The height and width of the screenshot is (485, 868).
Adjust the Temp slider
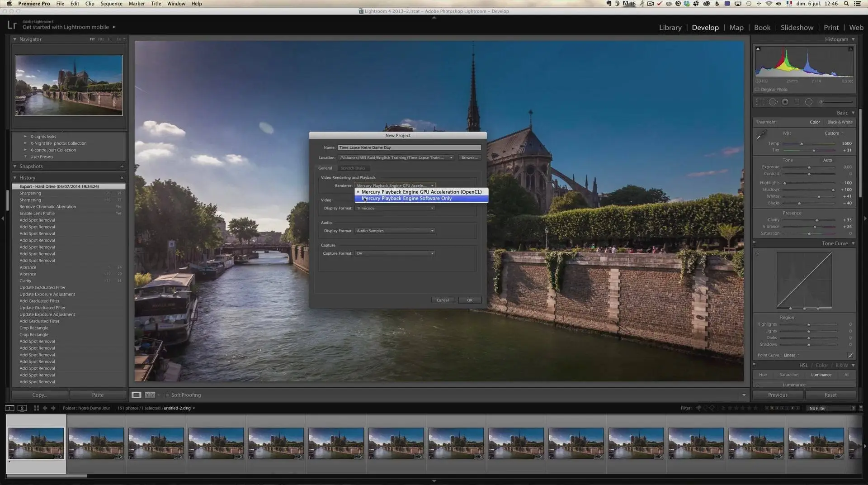click(802, 143)
